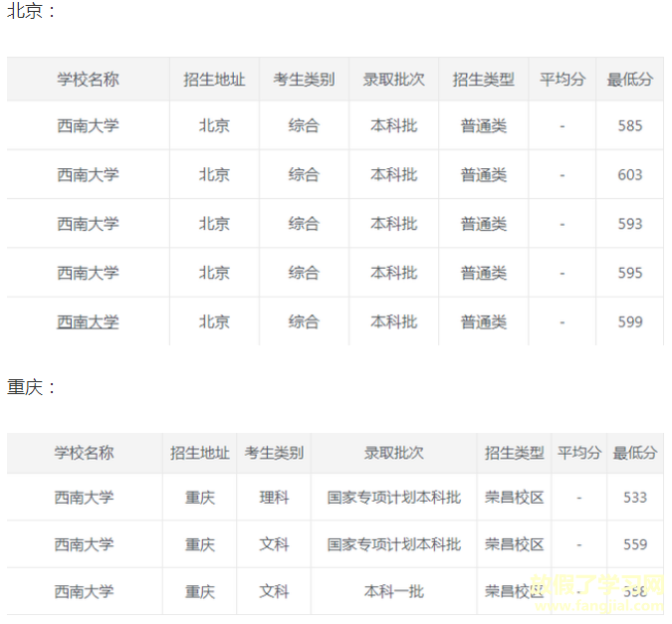
Task: Click the 学校名称 header in Beijing table
Action: coord(88,80)
